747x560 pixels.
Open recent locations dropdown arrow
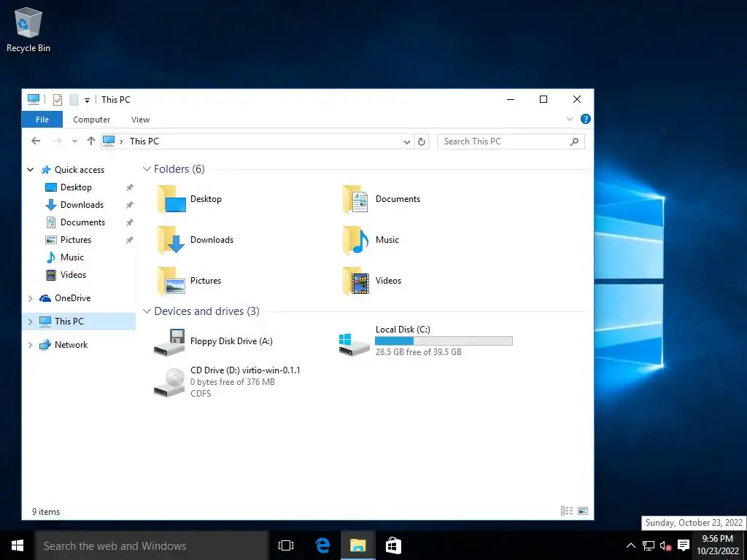pos(74,141)
